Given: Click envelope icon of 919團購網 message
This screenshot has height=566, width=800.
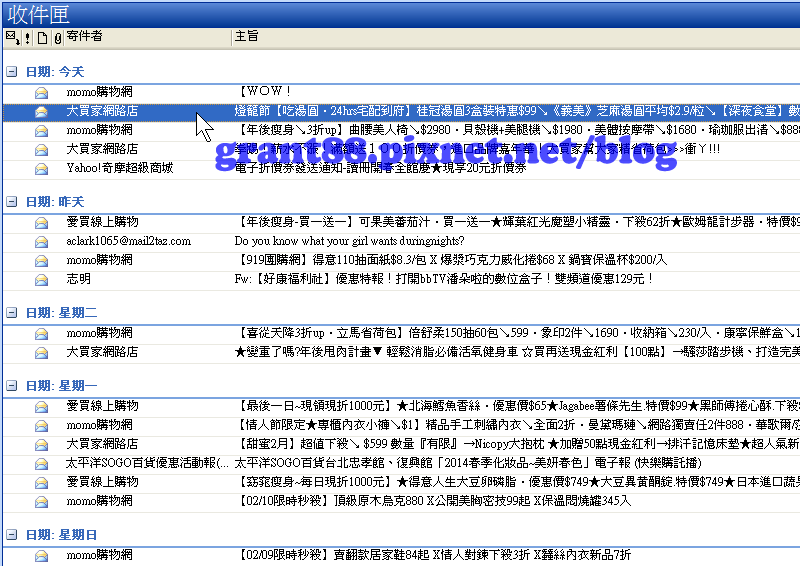Looking at the screenshot, I should 41,261.
